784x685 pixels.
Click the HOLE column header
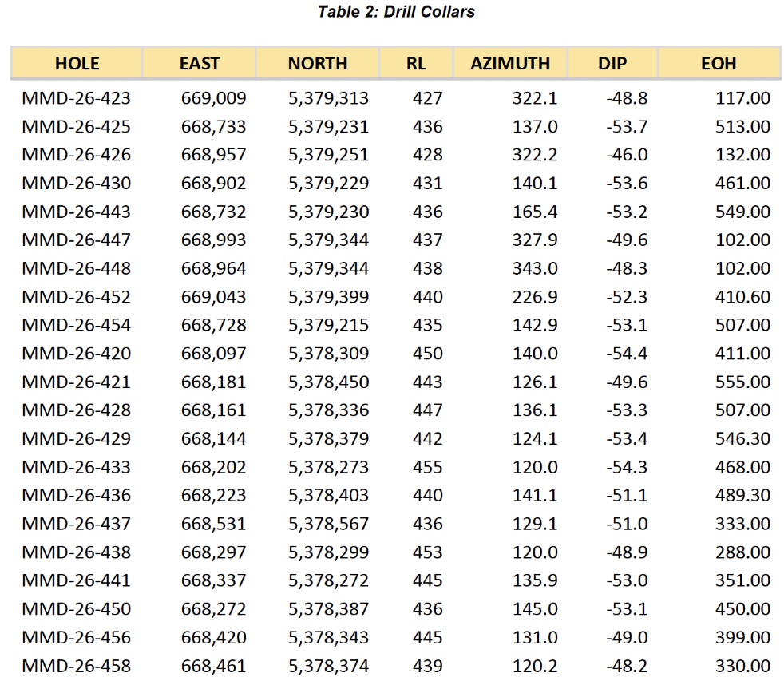tap(77, 64)
